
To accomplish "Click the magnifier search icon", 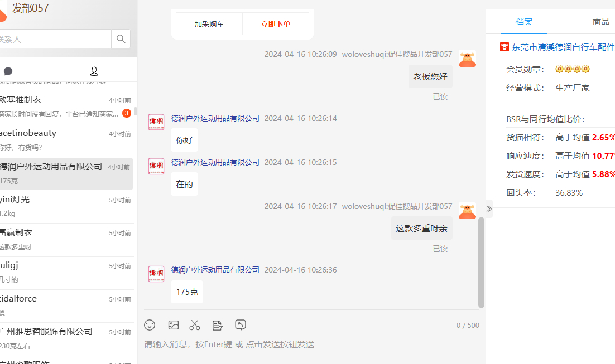I will pyautogui.click(x=121, y=39).
